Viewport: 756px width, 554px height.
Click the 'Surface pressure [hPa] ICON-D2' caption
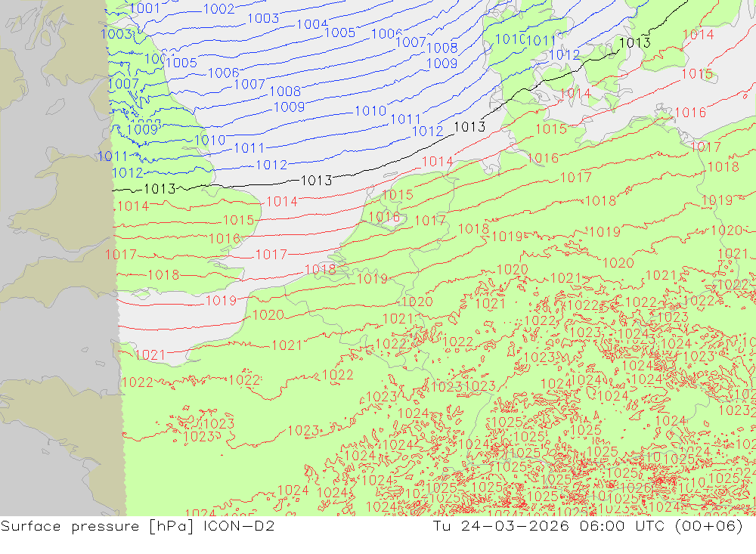(x=138, y=526)
